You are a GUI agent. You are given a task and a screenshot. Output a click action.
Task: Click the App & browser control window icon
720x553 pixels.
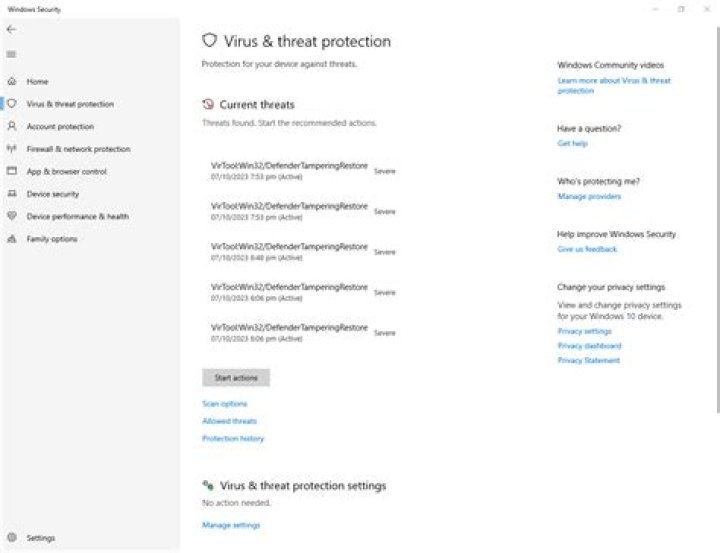click(x=12, y=171)
